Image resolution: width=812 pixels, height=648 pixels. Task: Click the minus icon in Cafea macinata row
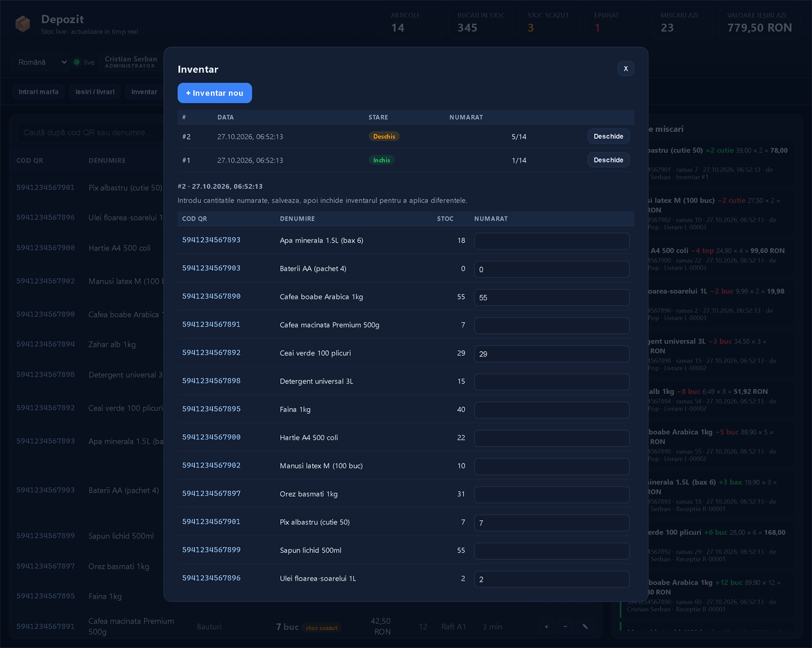click(566, 627)
